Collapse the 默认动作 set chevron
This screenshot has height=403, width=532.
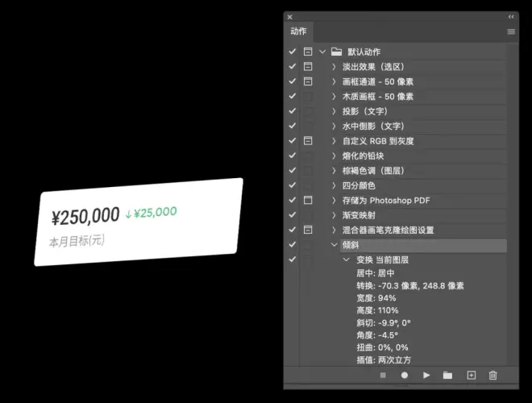pos(322,52)
